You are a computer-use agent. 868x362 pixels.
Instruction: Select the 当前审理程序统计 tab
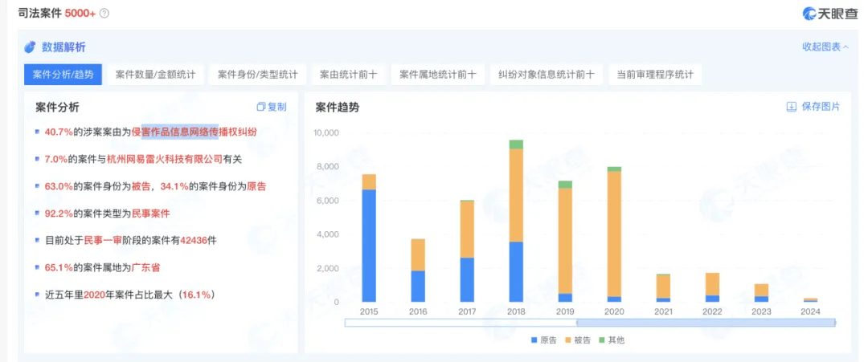655,75
